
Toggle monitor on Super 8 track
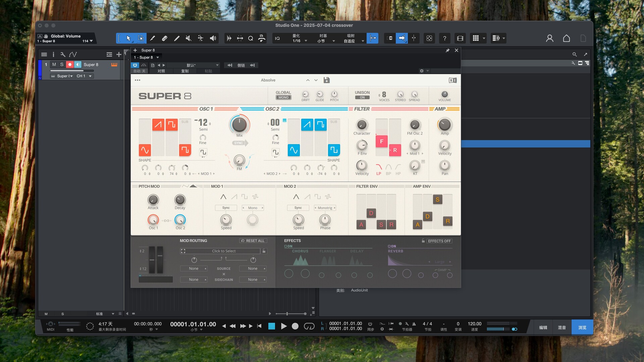(x=78, y=64)
